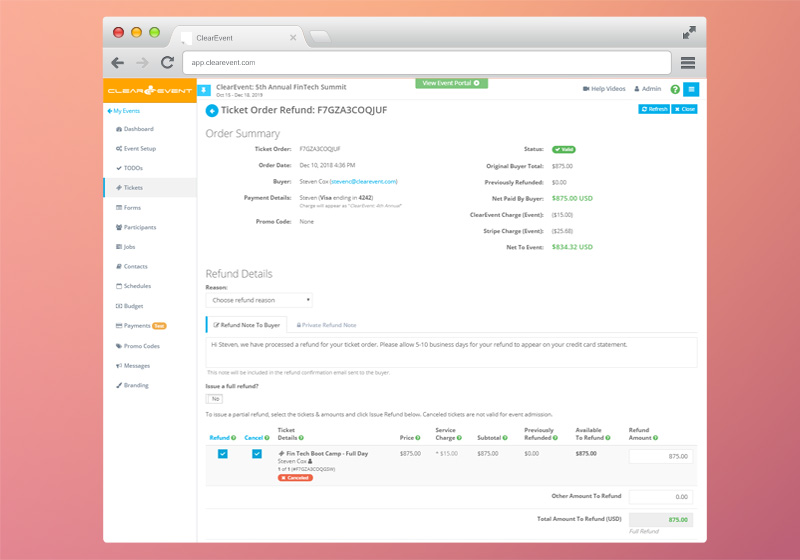Toggle the Issue a full refund switch
800x560 pixels.
tap(214, 399)
